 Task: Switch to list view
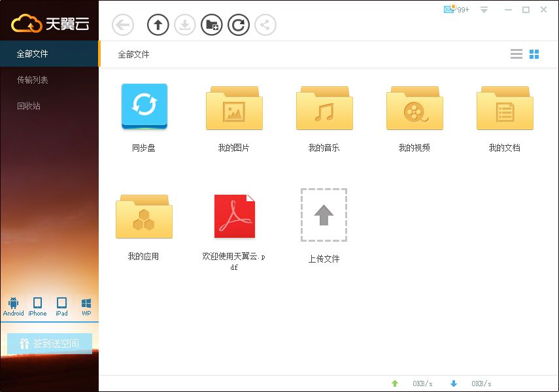click(x=517, y=54)
